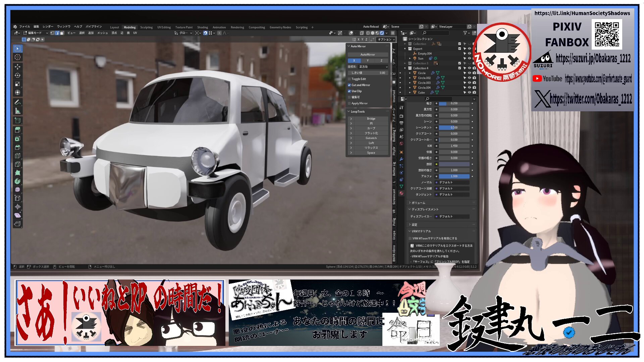Expand the ボリューム section
644x362 pixels.
tap(410, 203)
